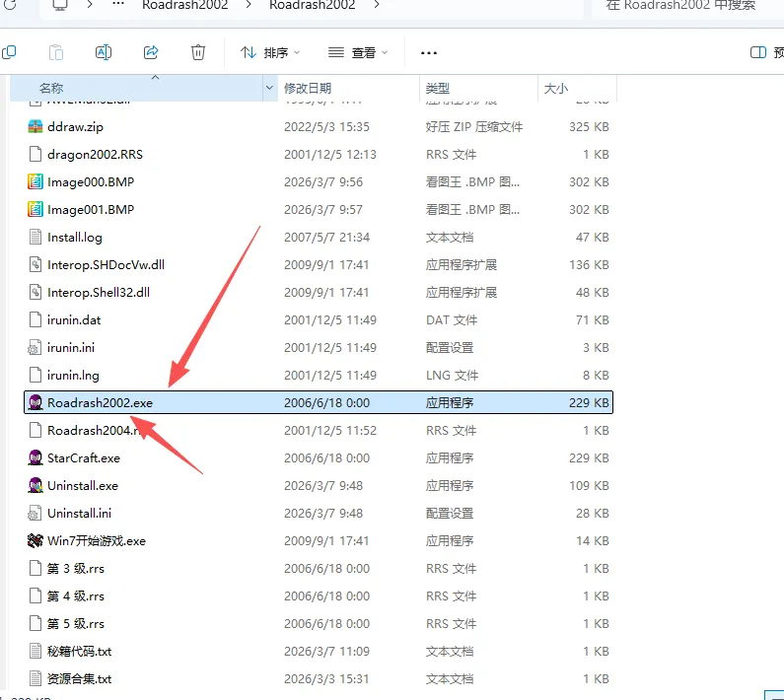
Task: Click the 14 KB size of Win7开始游戏.exe
Action: point(593,541)
